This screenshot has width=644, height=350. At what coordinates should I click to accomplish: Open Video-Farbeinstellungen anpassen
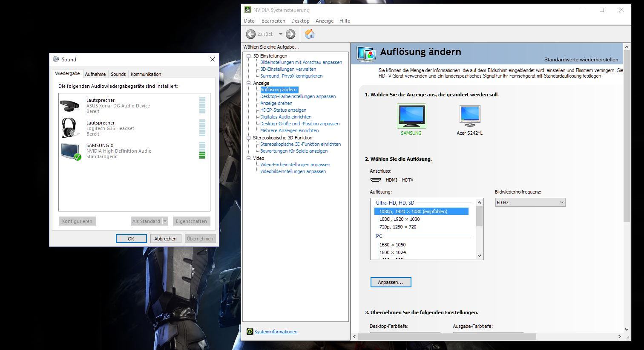295,165
